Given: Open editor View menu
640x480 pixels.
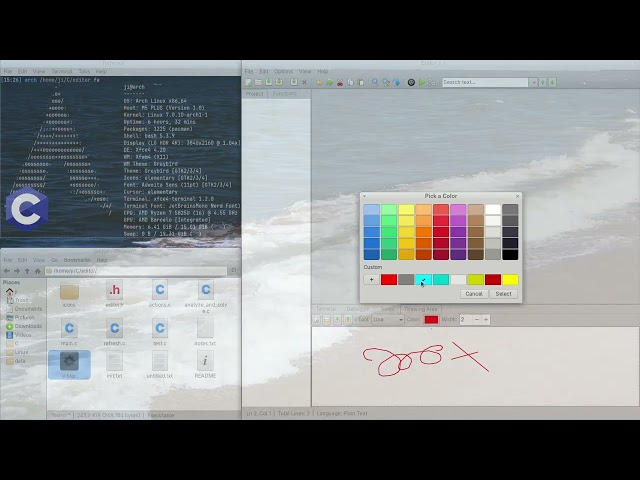Looking at the screenshot, I should click(x=305, y=71).
